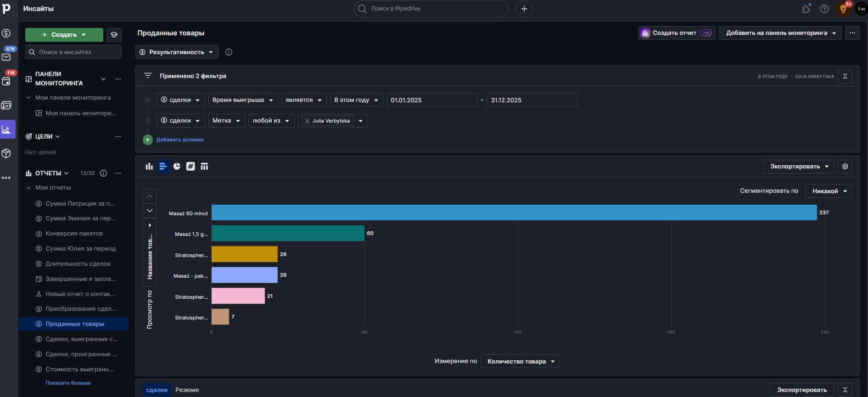Screen dimensions: 868x397
Task: Open the Сегментировать по Никакой dropdown
Action: [x=829, y=191]
